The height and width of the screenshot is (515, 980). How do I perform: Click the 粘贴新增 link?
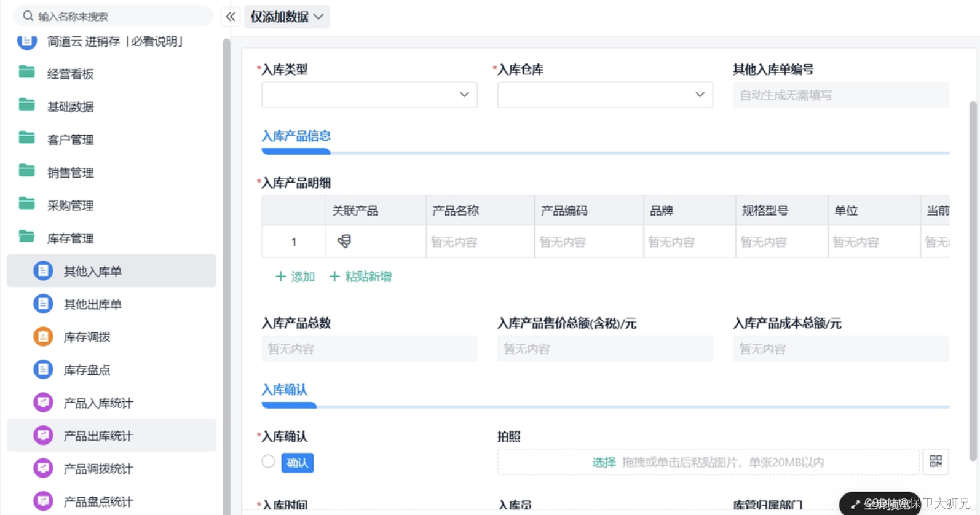(360, 277)
